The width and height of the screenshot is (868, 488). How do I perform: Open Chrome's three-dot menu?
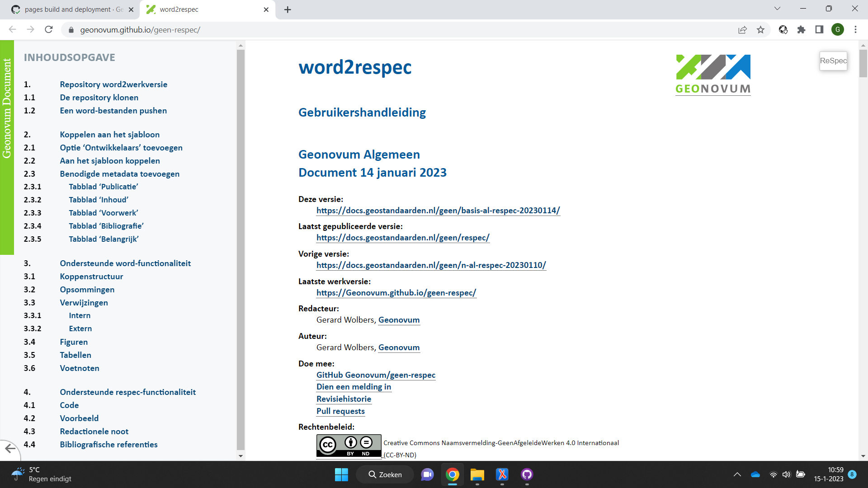[x=855, y=30]
